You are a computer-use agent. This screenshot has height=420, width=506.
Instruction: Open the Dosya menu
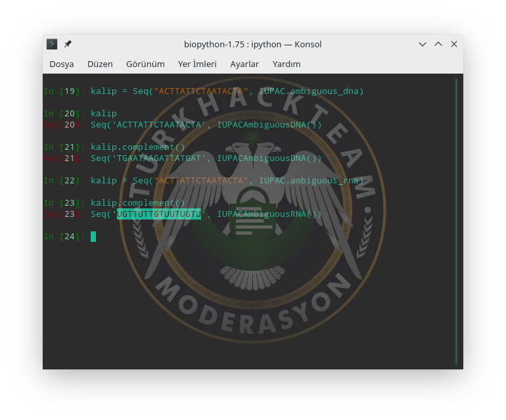(x=62, y=64)
